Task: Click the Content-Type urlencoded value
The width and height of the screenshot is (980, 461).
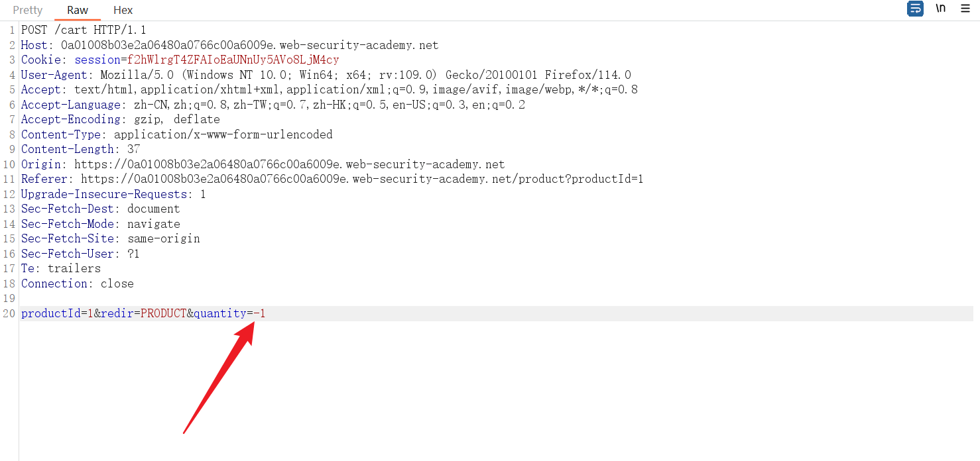Action: point(223,134)
